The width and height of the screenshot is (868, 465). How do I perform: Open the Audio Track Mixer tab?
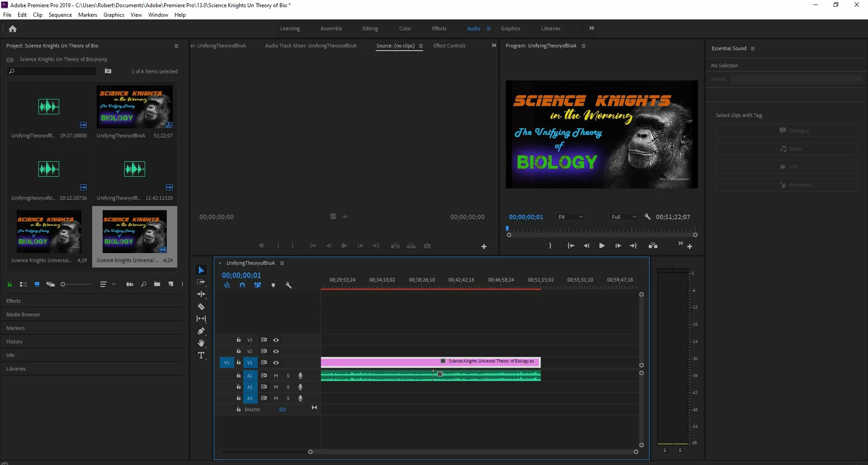click(311, 46)
